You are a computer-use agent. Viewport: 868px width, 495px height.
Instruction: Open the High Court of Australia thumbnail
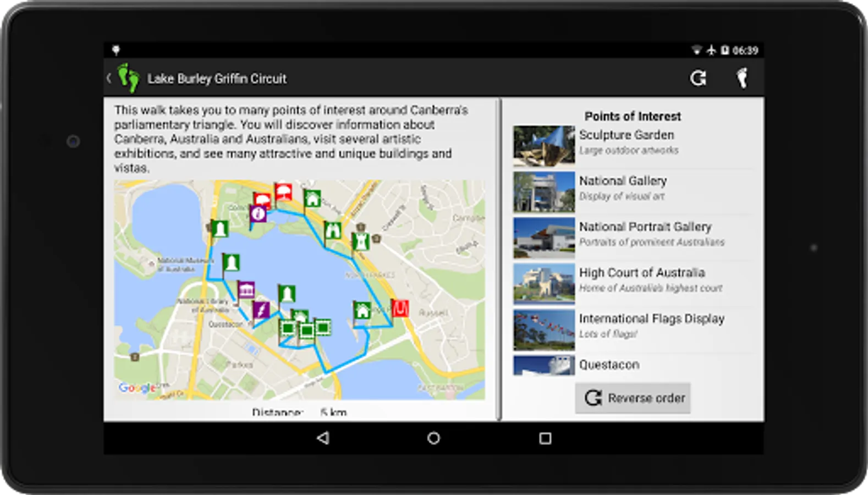(544, 284)
